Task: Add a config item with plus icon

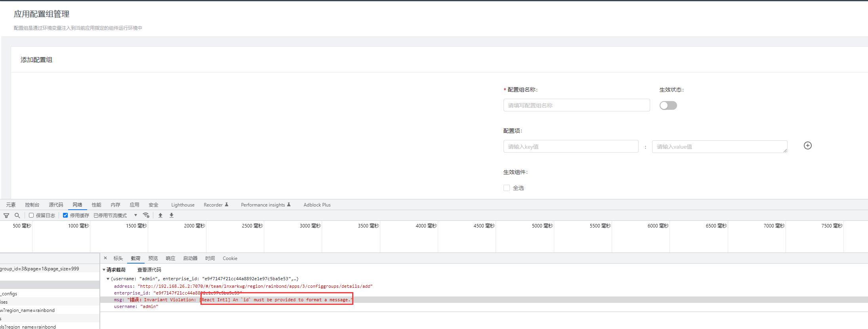Action: [x=807, y=145]
